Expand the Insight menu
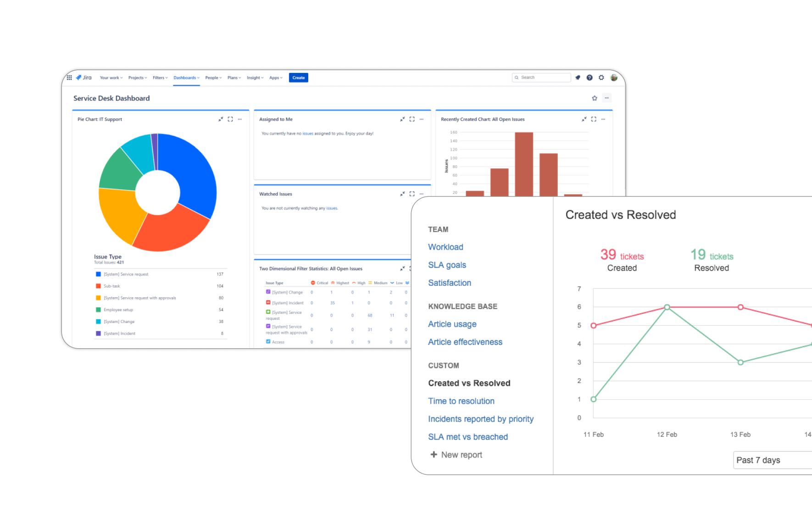 pos(255,78)
